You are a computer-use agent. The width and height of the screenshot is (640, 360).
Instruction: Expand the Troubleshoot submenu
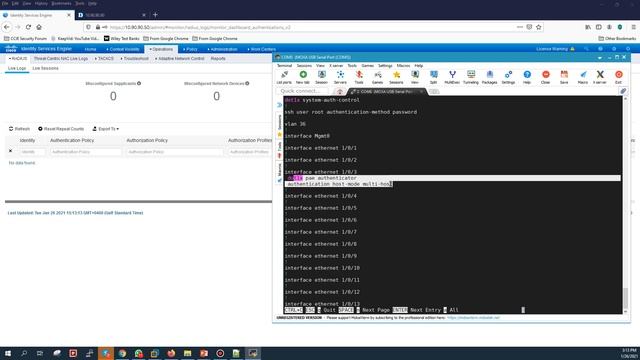point(134,59)
